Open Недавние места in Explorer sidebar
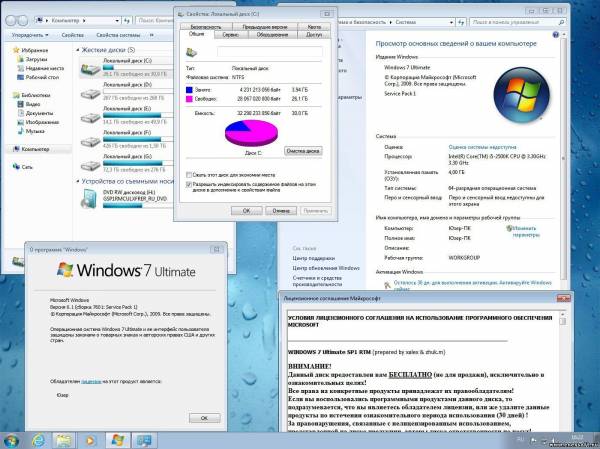The width and height of the screenshot is (600, 449). pos(44,68)
